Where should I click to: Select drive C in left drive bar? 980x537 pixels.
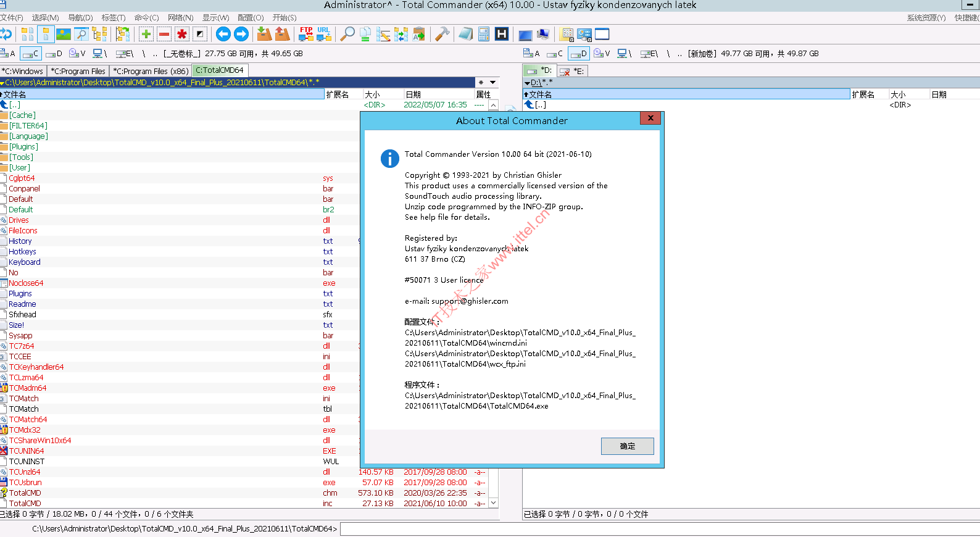(30, 54)
